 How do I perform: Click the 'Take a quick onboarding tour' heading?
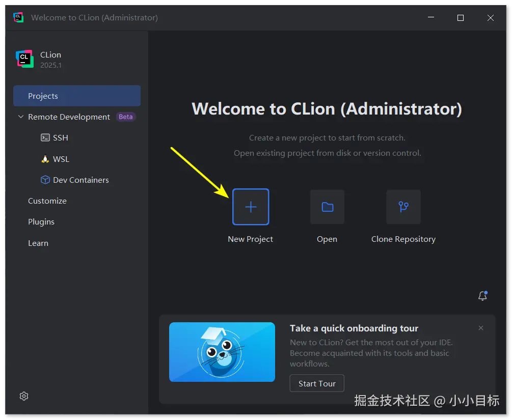click(x=354, y=328)
